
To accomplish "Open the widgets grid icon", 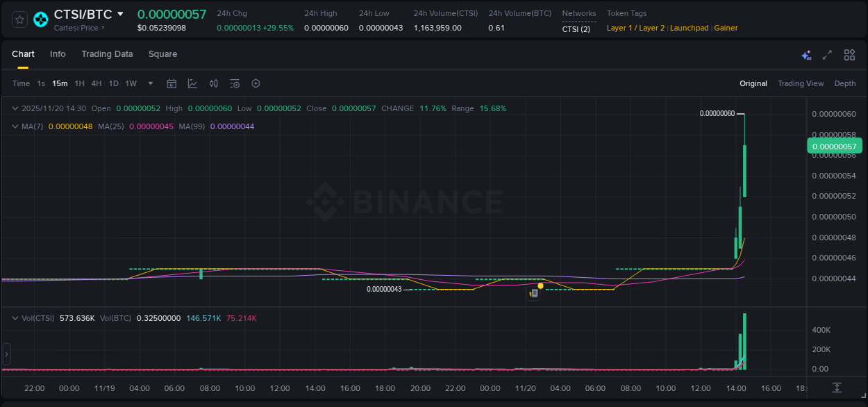I will tap(849, 54).
